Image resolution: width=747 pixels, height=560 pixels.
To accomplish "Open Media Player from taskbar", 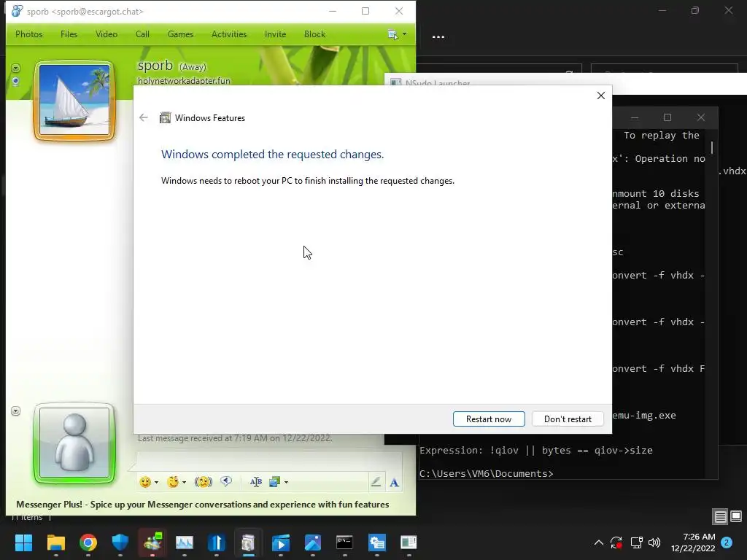I will [x=281, y=542].
